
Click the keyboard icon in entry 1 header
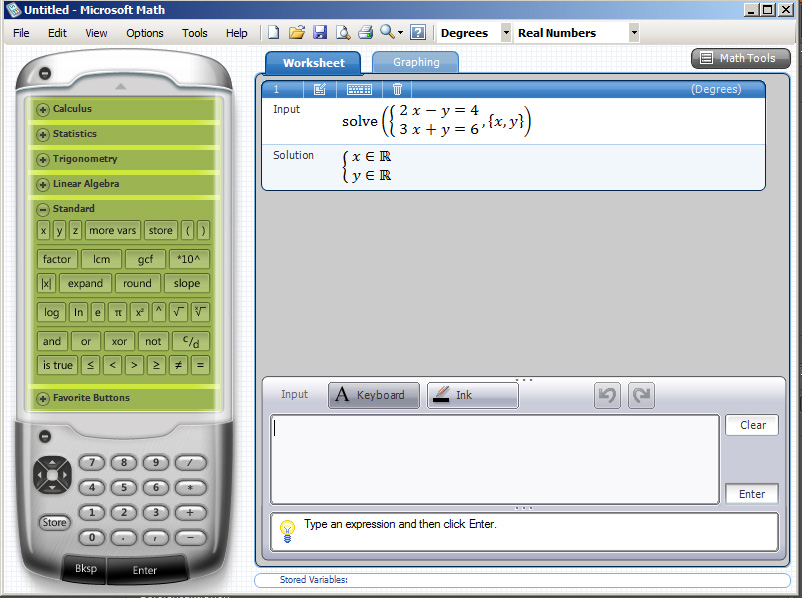click(359, 90)
